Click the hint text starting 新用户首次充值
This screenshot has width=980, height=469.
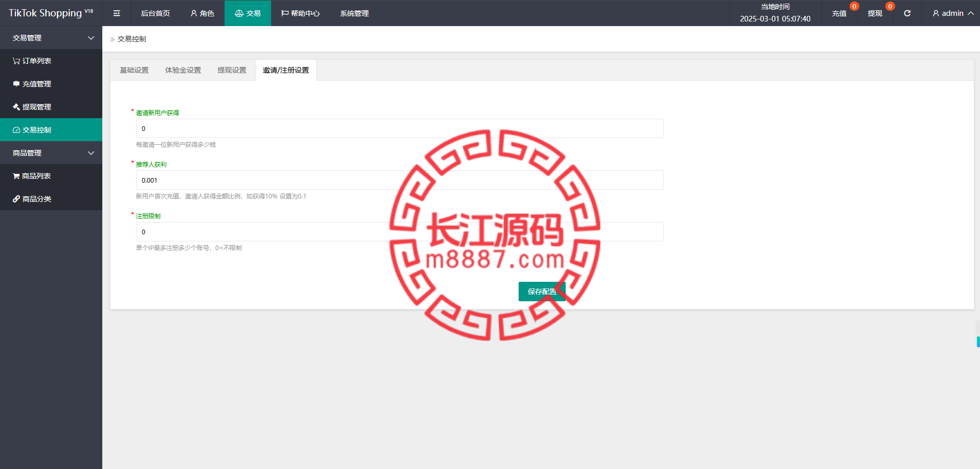pos(221,196)
